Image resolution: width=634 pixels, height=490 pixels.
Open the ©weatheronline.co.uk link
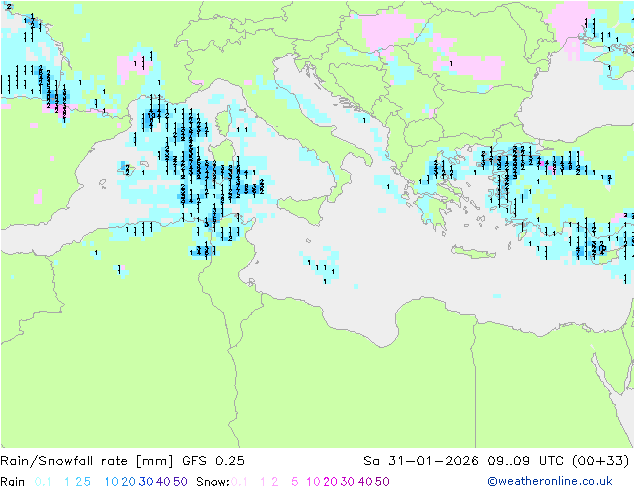[x=550, y=482]
